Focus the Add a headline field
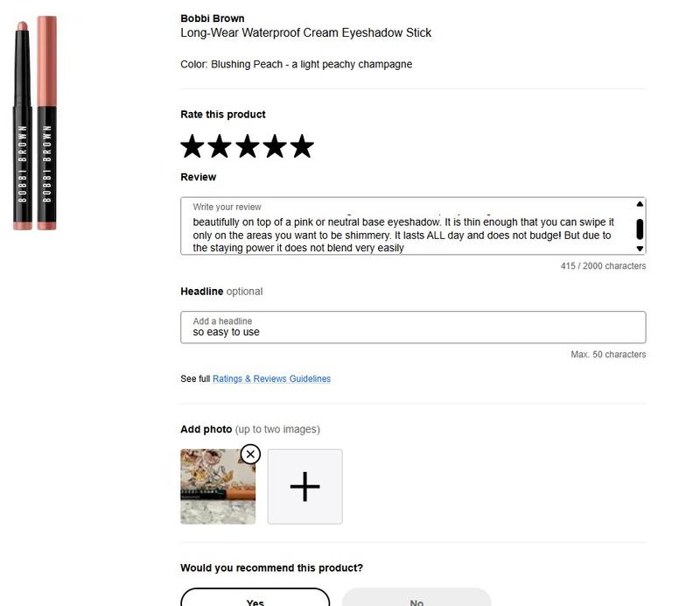This screenshot has height=606, width=700. click(413, 328)
